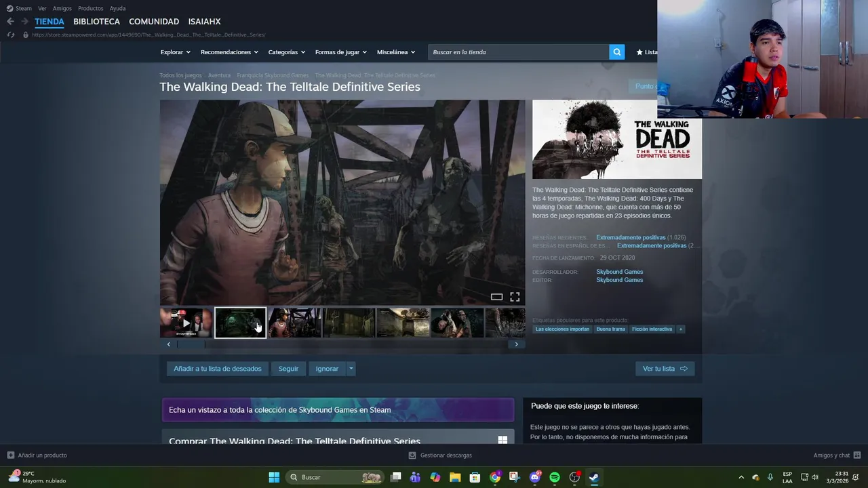Screen dimensions: 868x488
Task: Click the thumbnail strip scrollbar handle
Action: [x=191, y=344]
